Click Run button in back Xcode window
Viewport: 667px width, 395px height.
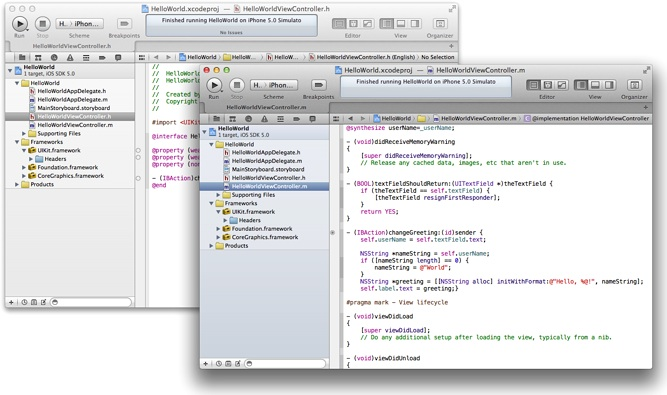pos(20,24)
